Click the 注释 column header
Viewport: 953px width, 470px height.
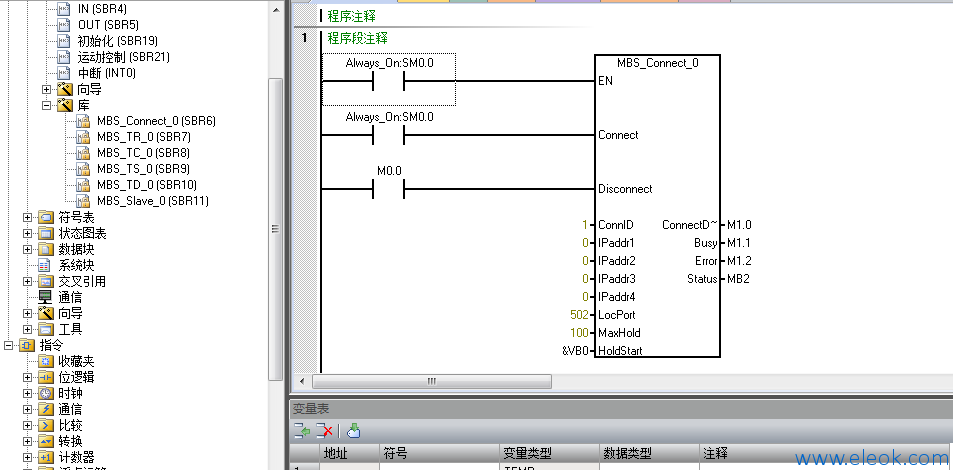click(825, 454)
